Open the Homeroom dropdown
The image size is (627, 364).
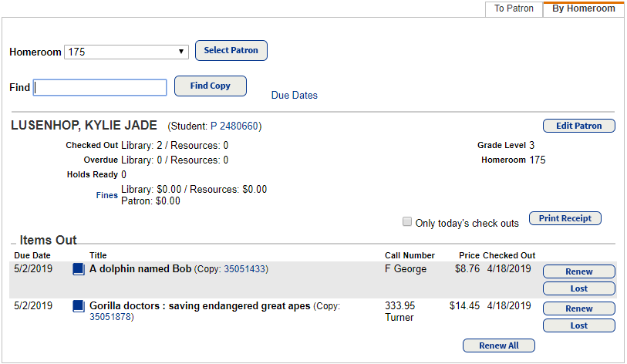(x=126, y=52)
